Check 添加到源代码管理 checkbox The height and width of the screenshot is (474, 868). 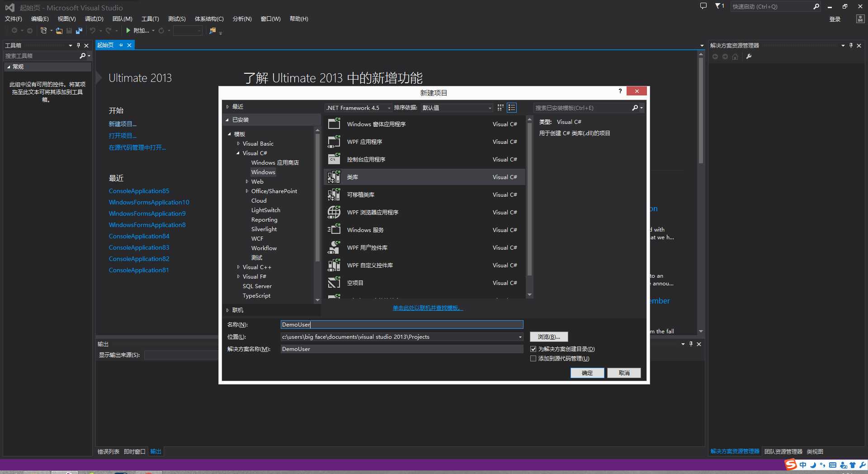533,359
